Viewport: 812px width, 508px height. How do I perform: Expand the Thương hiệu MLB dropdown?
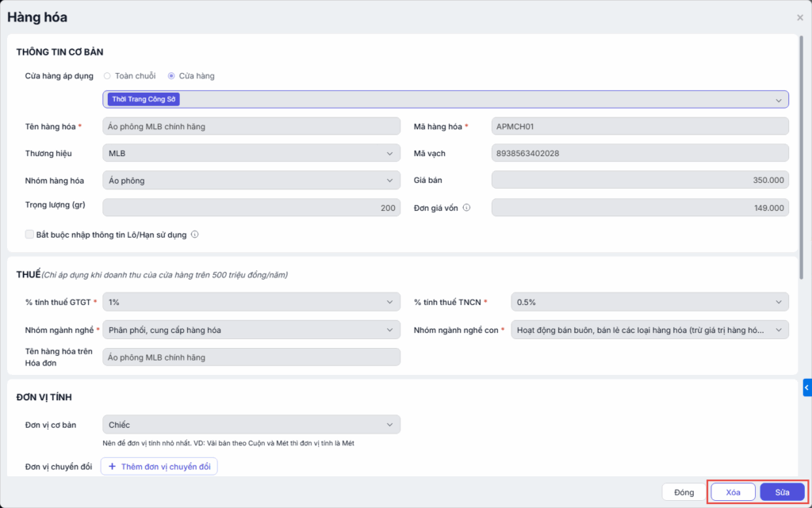pos(251,153)
